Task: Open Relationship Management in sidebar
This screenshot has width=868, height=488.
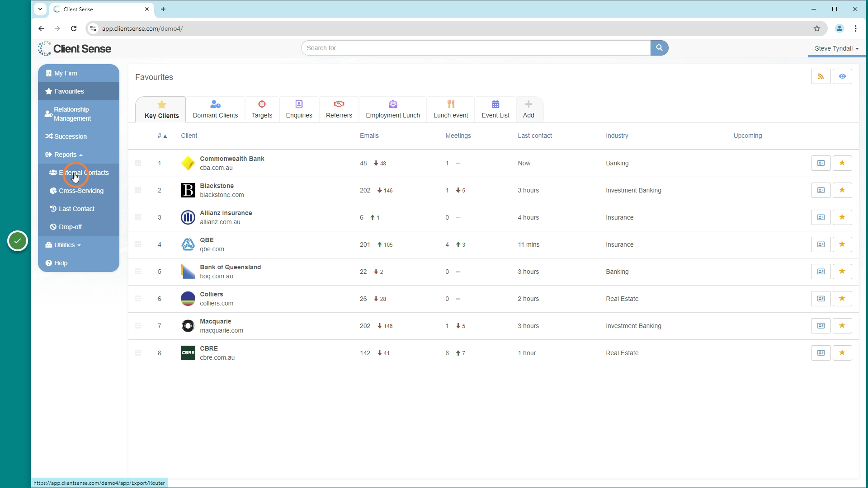Action: [x=79, y=114]
